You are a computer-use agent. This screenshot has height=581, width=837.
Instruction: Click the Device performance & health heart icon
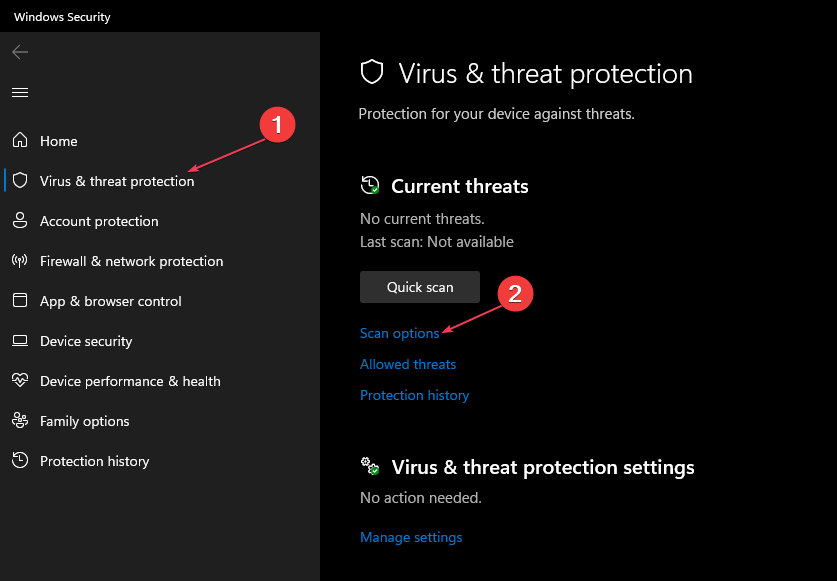click(20, 381)
